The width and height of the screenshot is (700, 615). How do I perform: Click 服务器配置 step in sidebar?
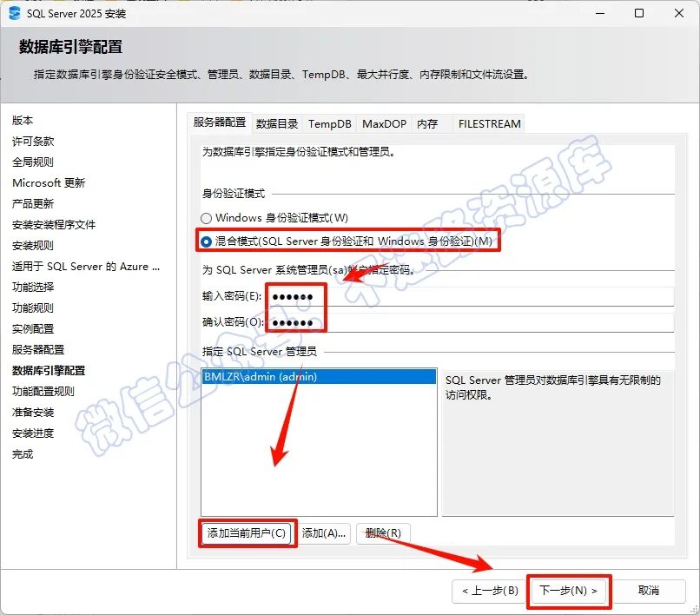38,350
